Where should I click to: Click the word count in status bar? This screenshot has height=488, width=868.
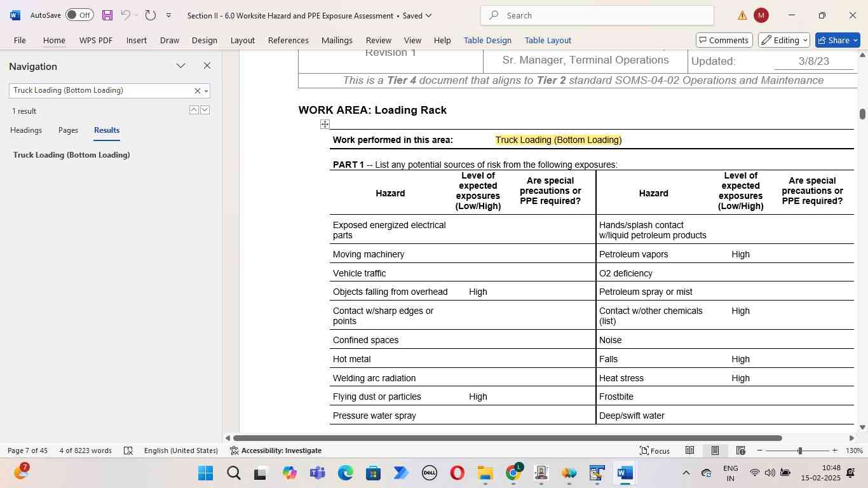(x=86, y=451)
